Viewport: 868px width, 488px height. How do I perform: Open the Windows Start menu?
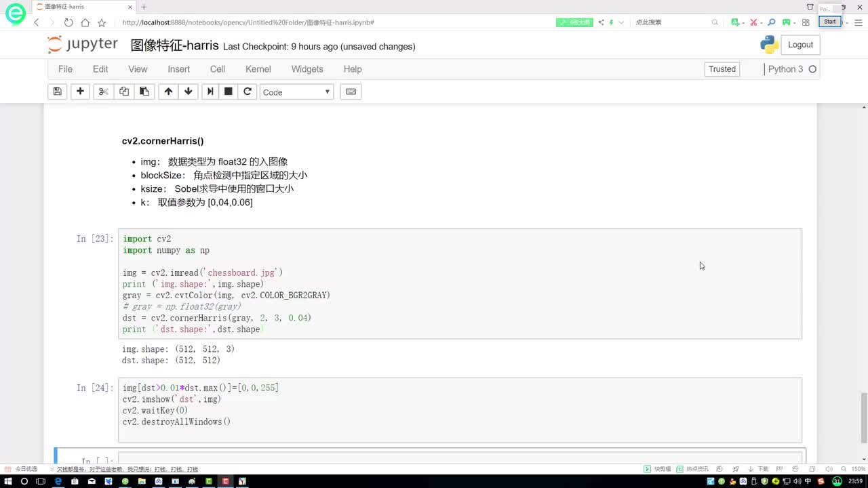[x=8, y=481]
